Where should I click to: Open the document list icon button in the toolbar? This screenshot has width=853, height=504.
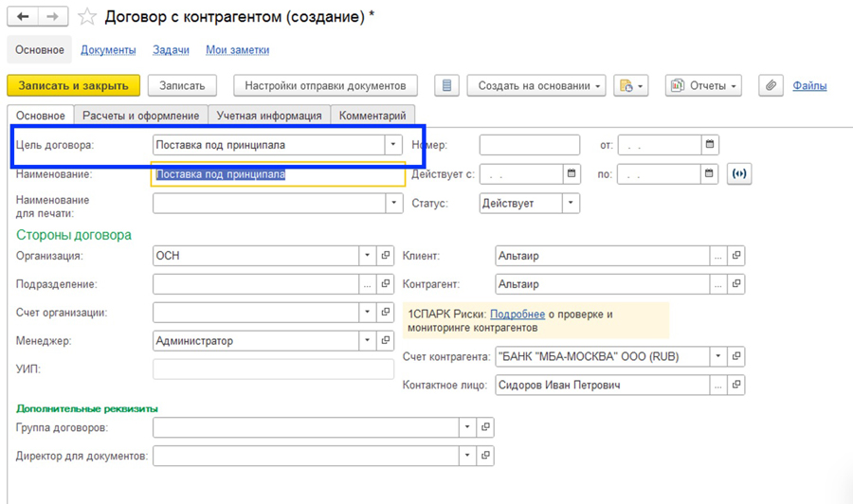[446, 85]
